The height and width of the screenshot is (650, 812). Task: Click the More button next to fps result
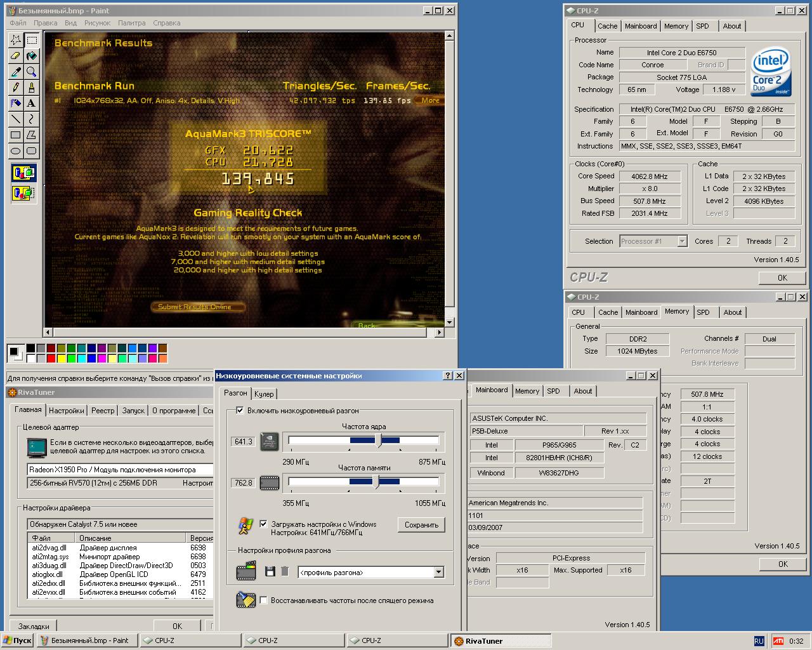[430, 100]
